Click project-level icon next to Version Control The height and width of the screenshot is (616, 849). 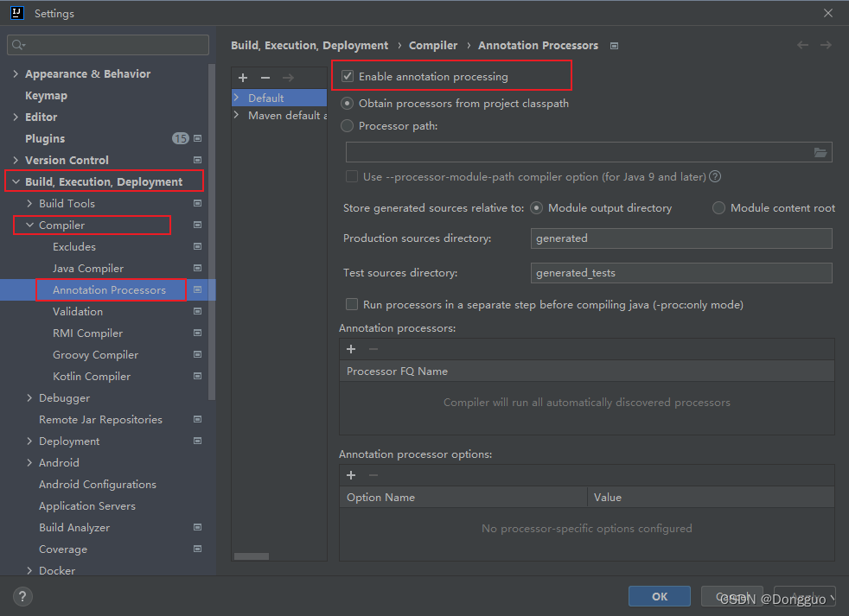tap(198, 160)
